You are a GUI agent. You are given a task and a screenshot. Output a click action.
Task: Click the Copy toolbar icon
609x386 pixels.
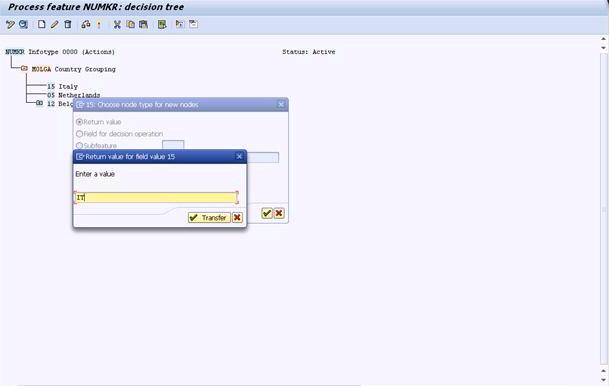point(130,24)
